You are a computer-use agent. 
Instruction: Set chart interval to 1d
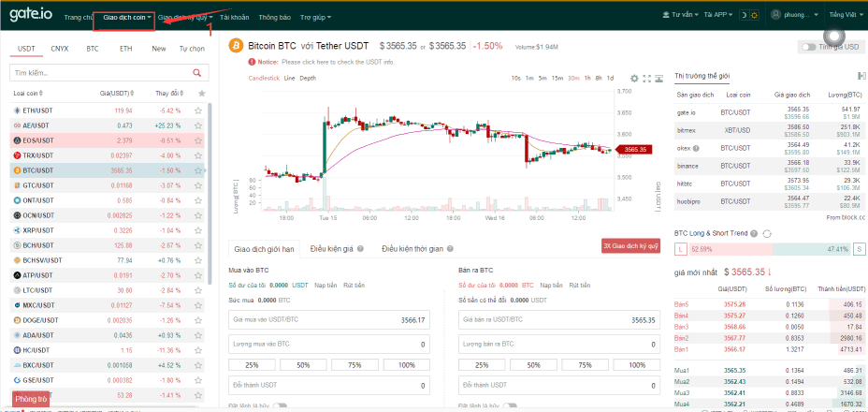[610, 78]
